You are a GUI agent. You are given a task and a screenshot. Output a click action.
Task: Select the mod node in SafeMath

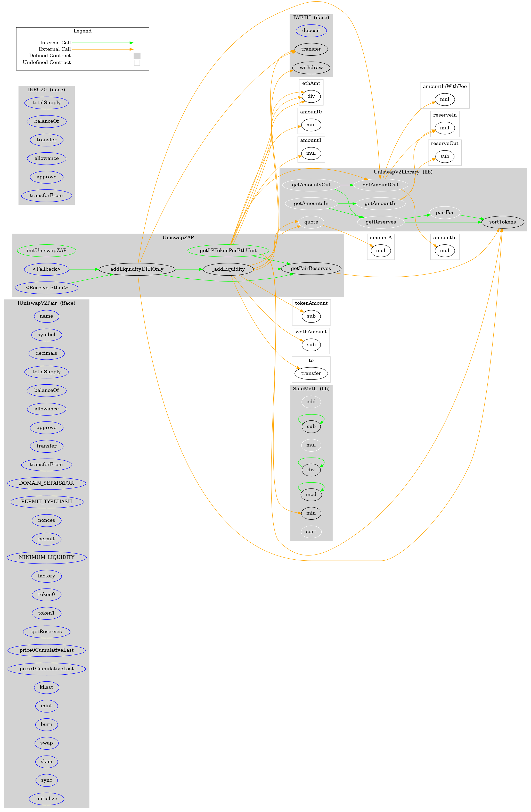click(311, 494)
